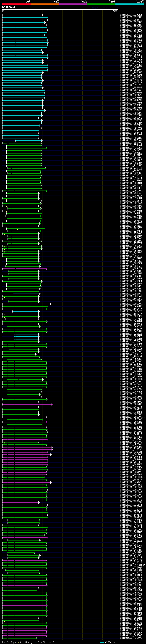Screen dimensions: 146x644
Task: Click the green ~80% identity legend segment
Action: (101, 4)
